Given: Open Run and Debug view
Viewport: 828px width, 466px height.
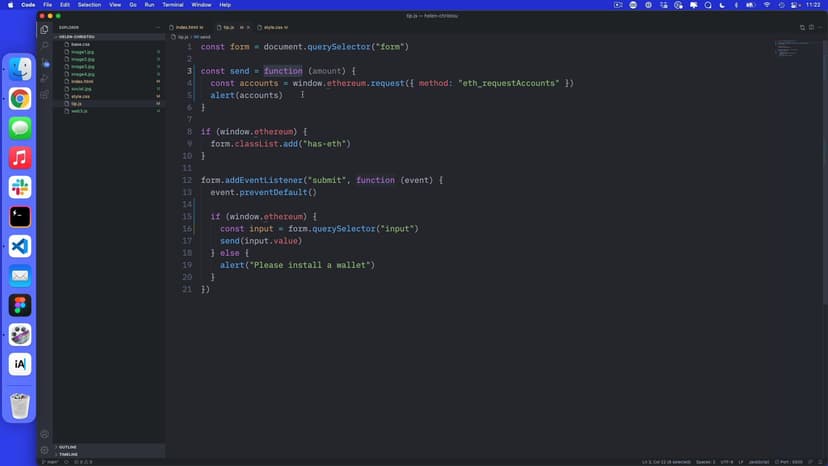Looking at the screenshot, I should click(45, 78).
